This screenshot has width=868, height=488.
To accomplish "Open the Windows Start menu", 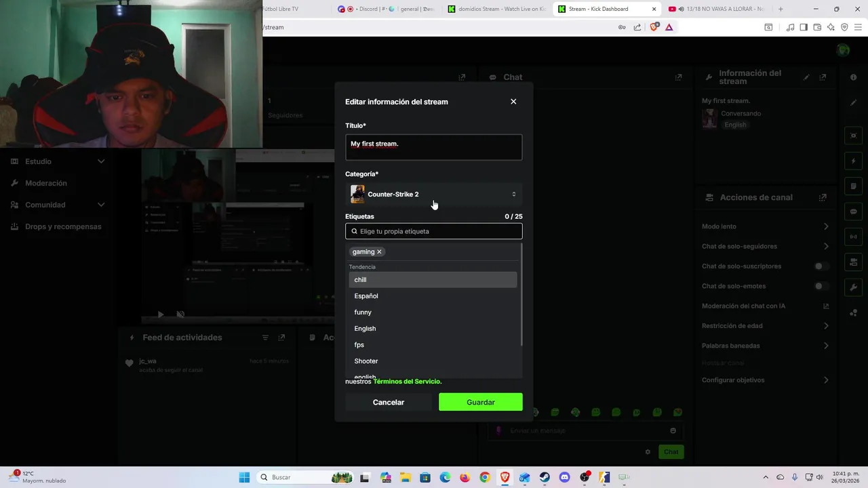I will point(244,477).
